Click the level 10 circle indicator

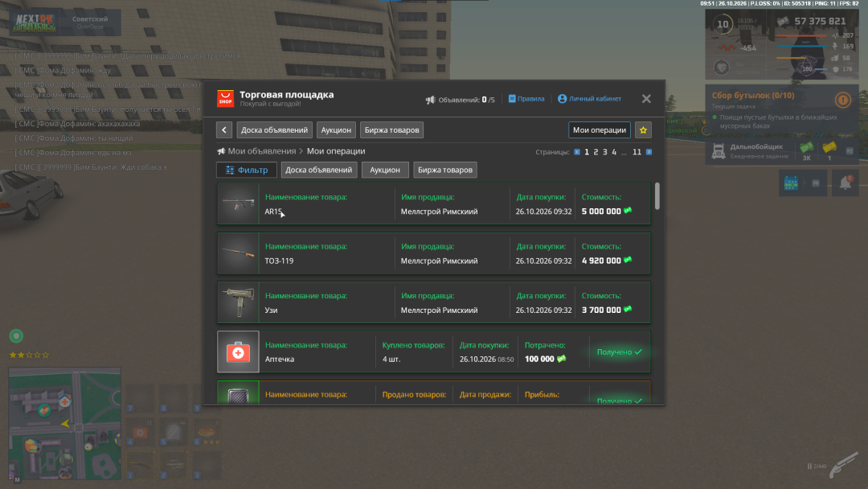(723, 24)
